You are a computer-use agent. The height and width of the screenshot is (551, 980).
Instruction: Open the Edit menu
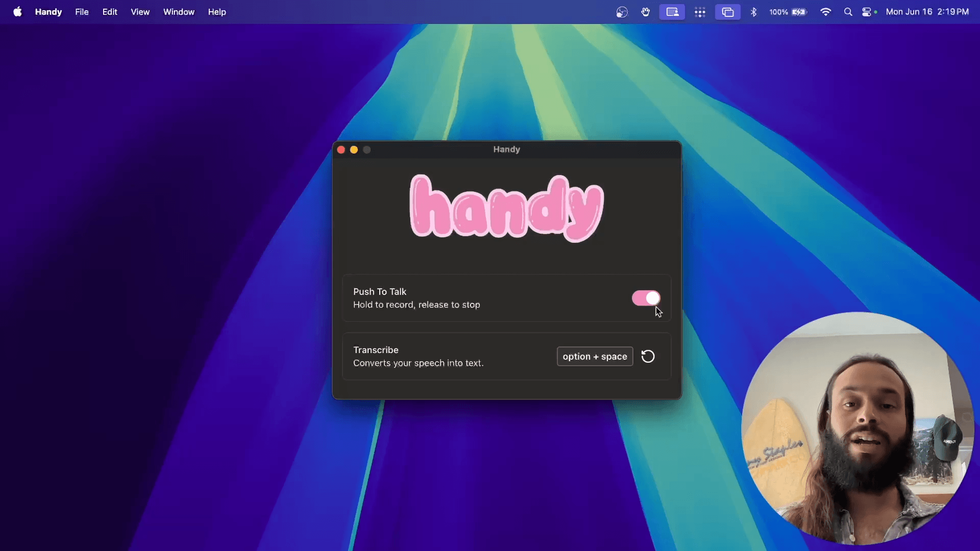tap(109, 12)
